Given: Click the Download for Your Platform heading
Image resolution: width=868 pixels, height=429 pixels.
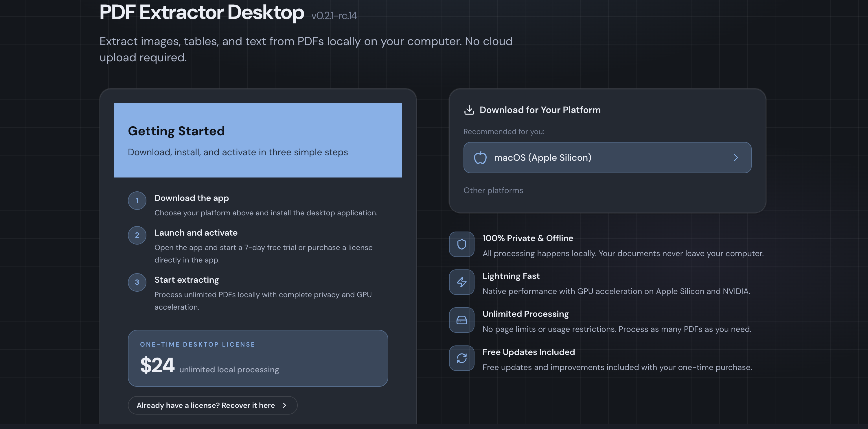Looking at the screenshot, I should pyautogui.click(x=540, y=110).
